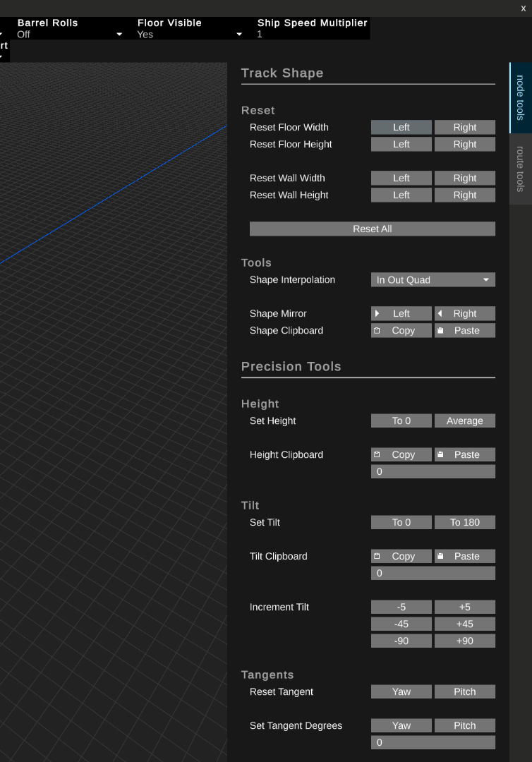Switch to the route tools tab
Image resolution: width=532 pixels, height=762 pixels.
(x=520, y=169)
